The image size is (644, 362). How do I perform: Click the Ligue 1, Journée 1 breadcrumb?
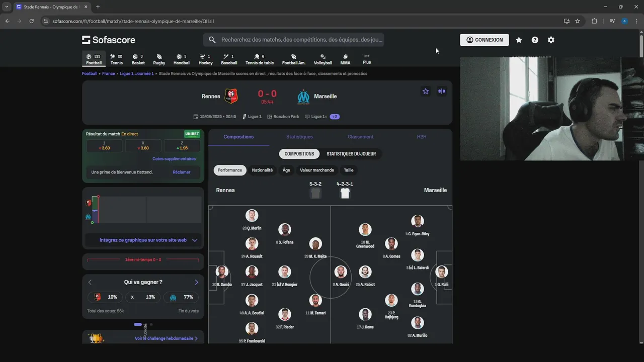click(137, 73)
